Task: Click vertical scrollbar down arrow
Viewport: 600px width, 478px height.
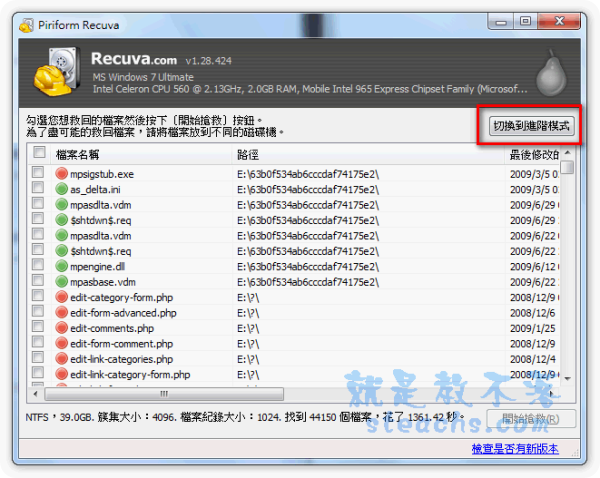Action: click(568, 378)
